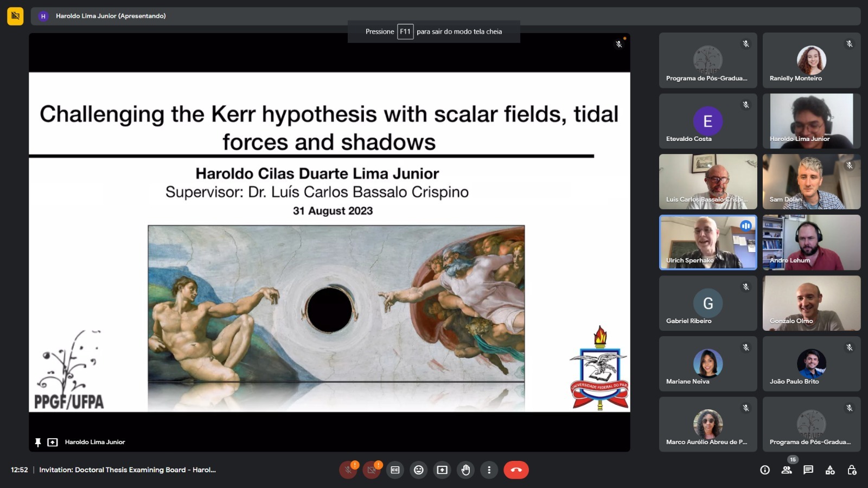The image size is (868, 488).
Task: Select Andre Lehum video tile
Action: (812, 242)
